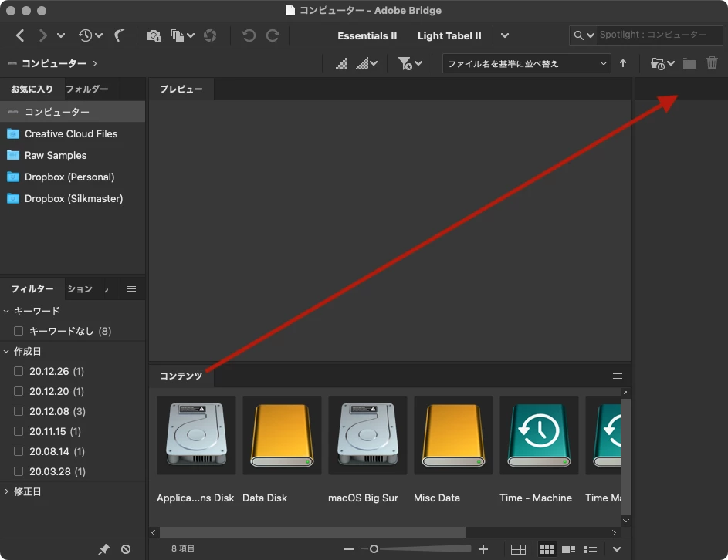Open the parent and favorites chevron dropdown
The image size is (728, 560).
[61, 35]
